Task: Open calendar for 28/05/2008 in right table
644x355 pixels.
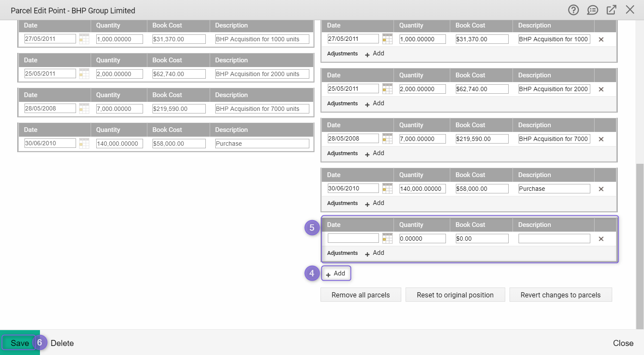Action: click(x=388, y=139)
